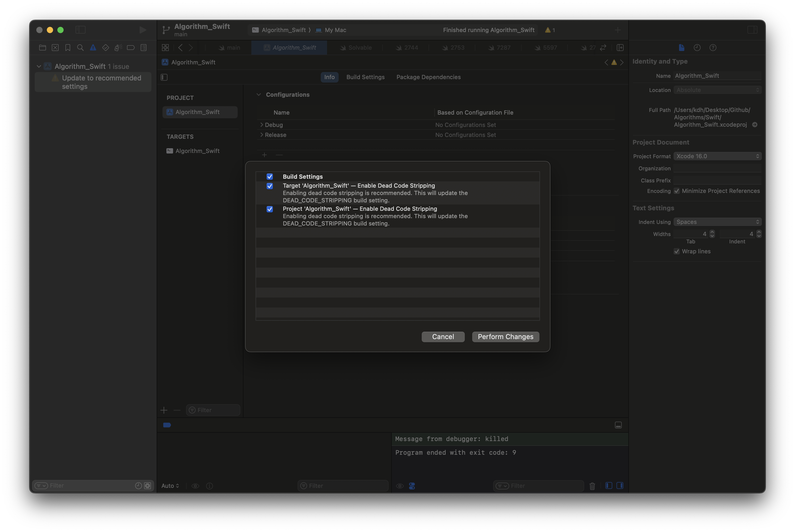Go forward with the editor forward arrow

(191, 48)
